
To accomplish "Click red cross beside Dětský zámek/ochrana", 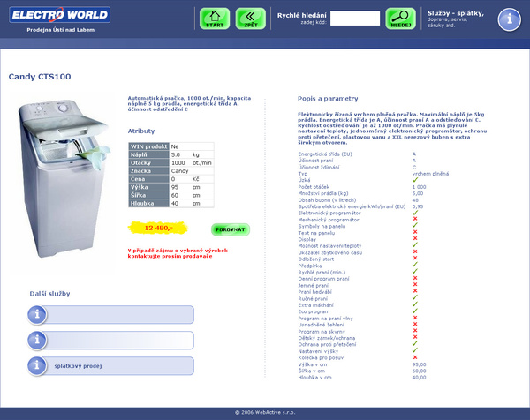I will coord(415,337).
